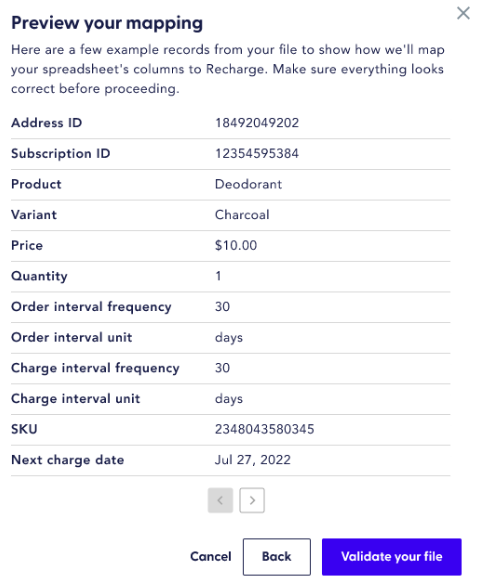This screenshot has width=478, height=583.
Task: Click the Preview your mapping heading
Action: pyautogui.click(x=107, y=23)
